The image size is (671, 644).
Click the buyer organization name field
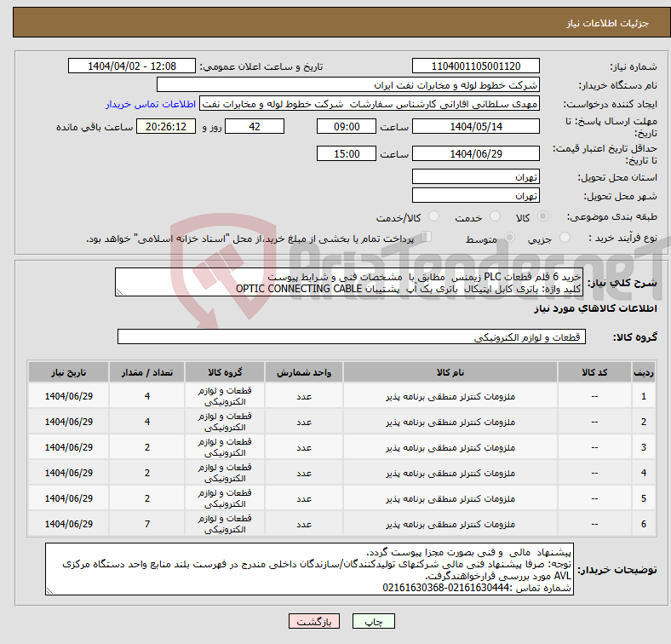click(348, 85)
